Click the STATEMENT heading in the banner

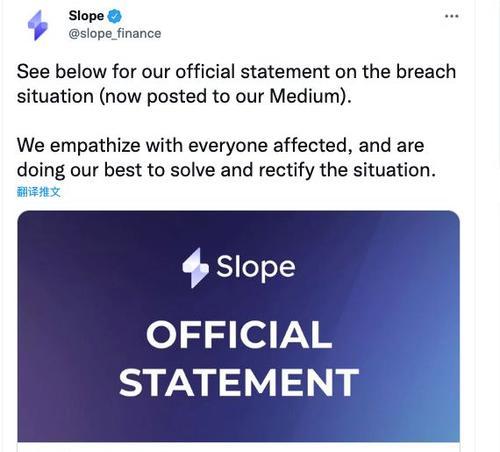239,382
